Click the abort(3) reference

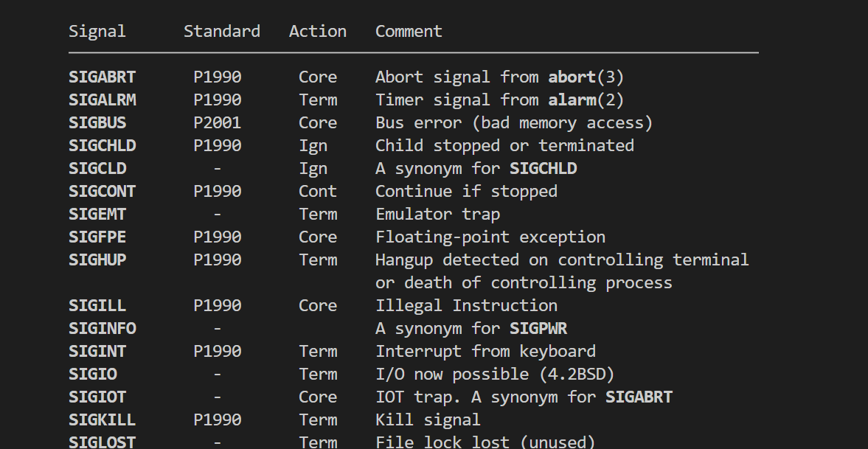click(x=586, y=77)
